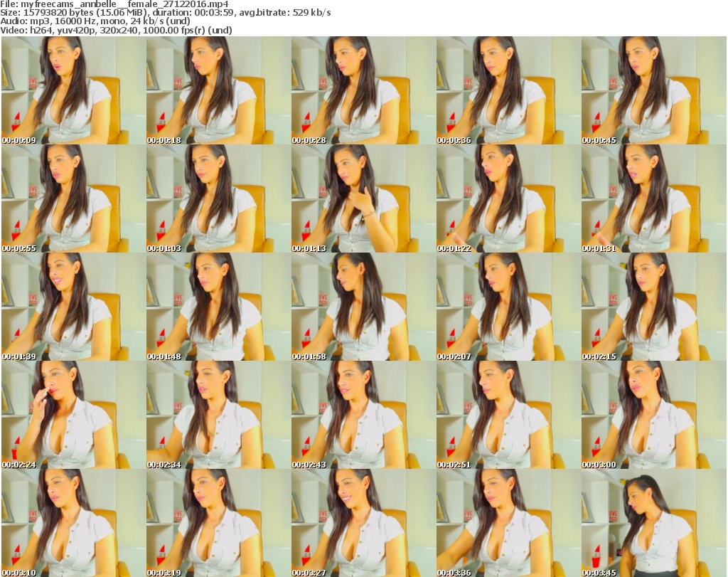The height and width of the screenshot is (577, 728).
Task: Select the thumbnail labeled 00:01:13
Action: (363, 198)
